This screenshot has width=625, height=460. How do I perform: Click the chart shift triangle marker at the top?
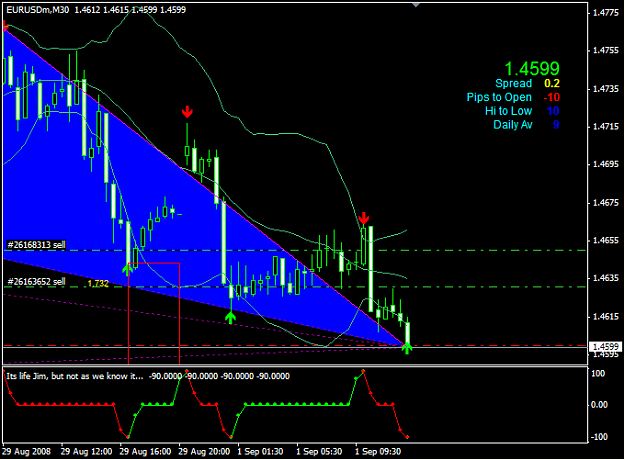pyautogui.click(x=416, y=5)
